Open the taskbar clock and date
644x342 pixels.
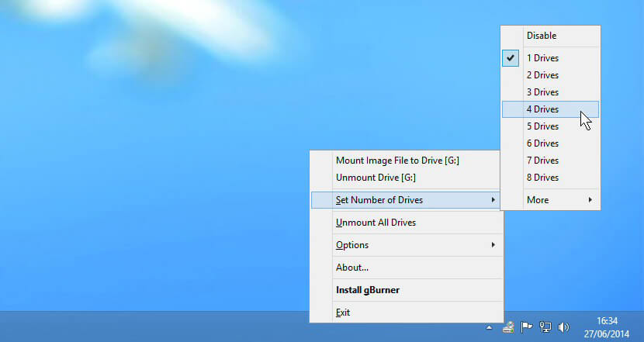[608, 326]
